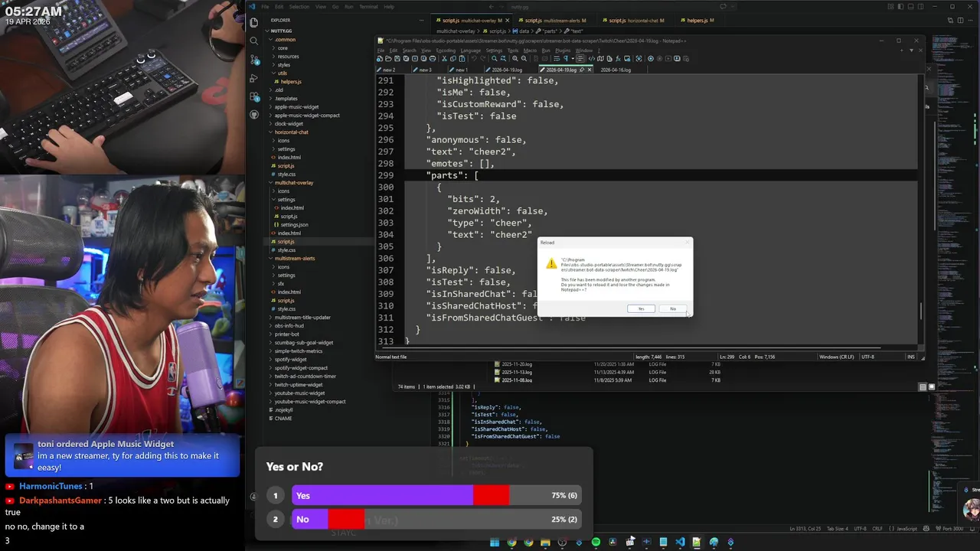980x551 pixels.
Task: Open settings.json in multichat-overlay folder
Action: pos(294,224)
